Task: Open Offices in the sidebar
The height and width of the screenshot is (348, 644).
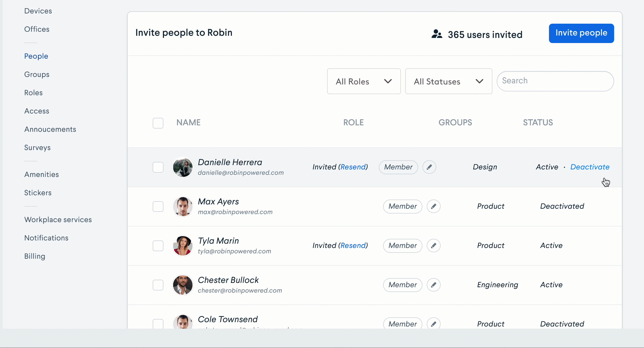Action: [x=37, y=29]
